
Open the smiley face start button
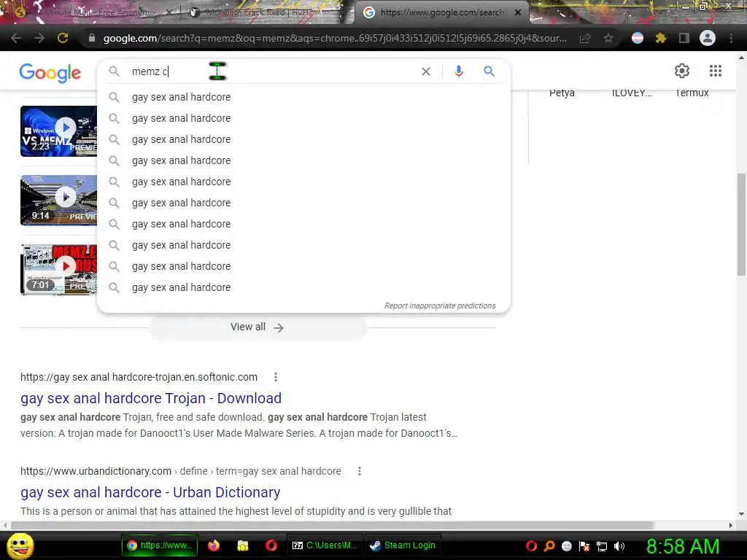click(20, 545)
